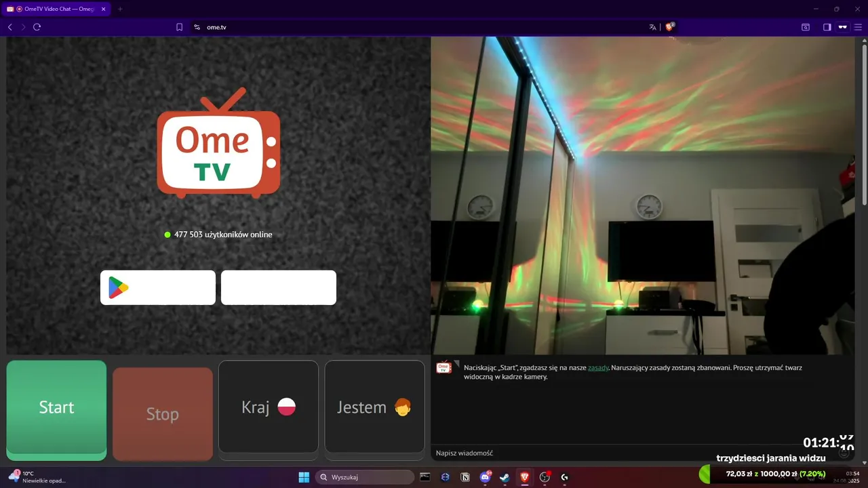The height and width of the screenshot is (488, 868).
Task: Open the zasady rules link
Action: [x=598, y=367]
